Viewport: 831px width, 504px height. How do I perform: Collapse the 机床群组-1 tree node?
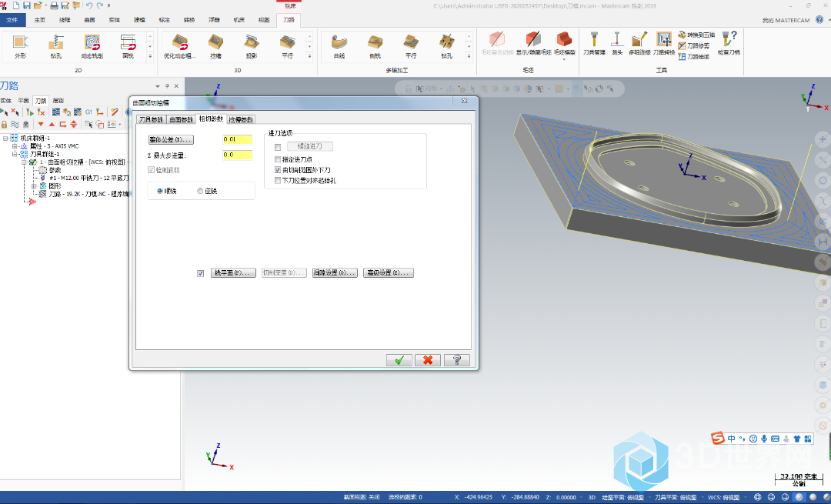tap(5, 138)
